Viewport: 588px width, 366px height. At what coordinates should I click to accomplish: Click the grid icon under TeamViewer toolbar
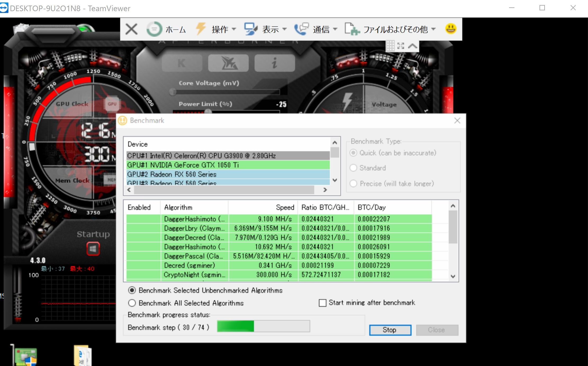390,46
